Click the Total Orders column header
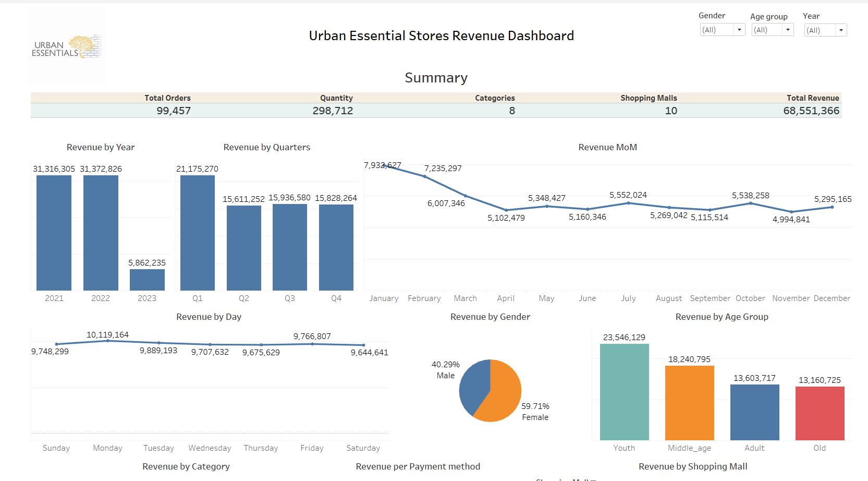The width and height of the screenshot is (868, 481). click(x=168, y=98)
